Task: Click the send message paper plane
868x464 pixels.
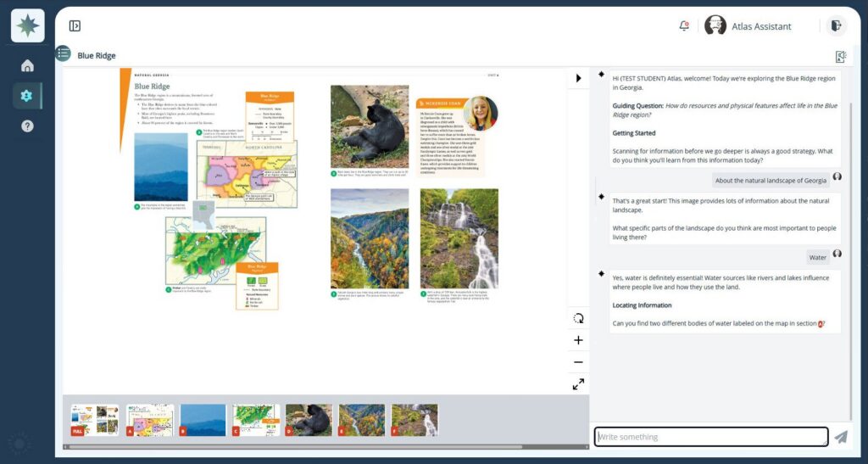Action: (x=840, y=437)
